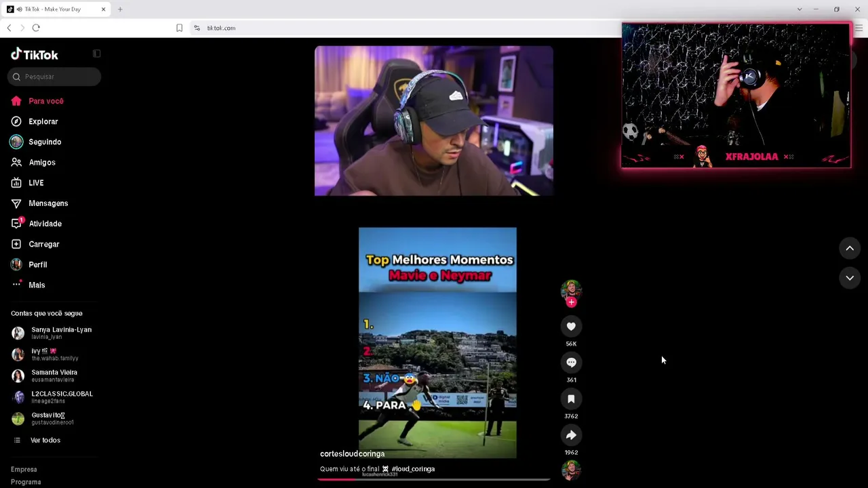Open a new browser tab
The image size is (868, 488).
coord(120,9)
